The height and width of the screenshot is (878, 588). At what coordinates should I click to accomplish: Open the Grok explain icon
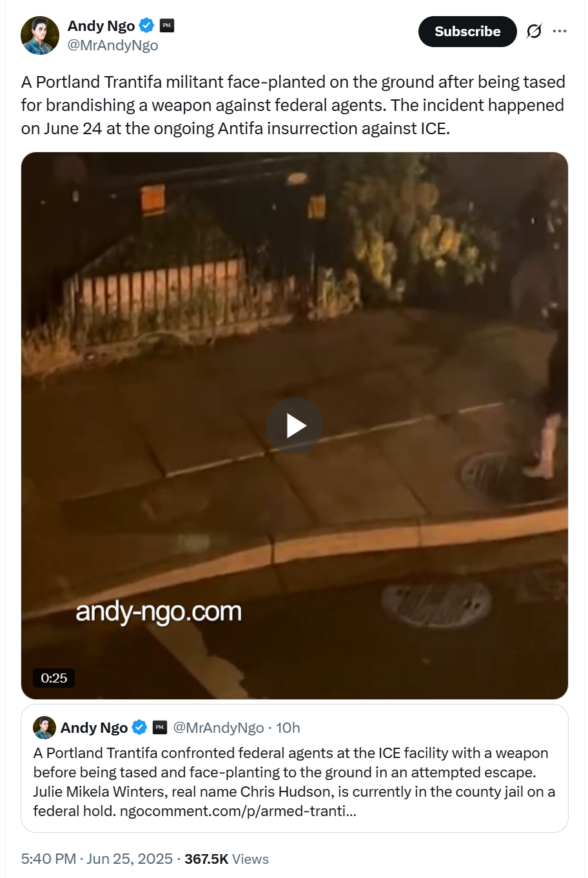click(x=534, y=31)
